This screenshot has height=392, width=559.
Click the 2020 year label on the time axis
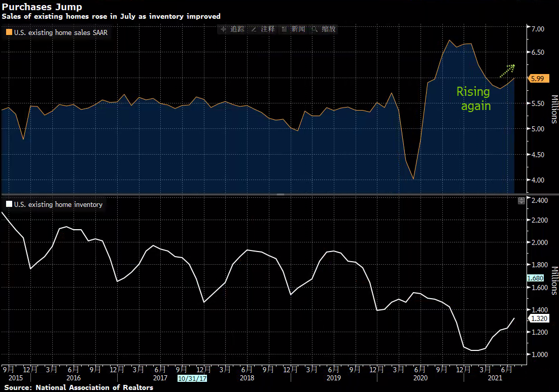point(421,378)
